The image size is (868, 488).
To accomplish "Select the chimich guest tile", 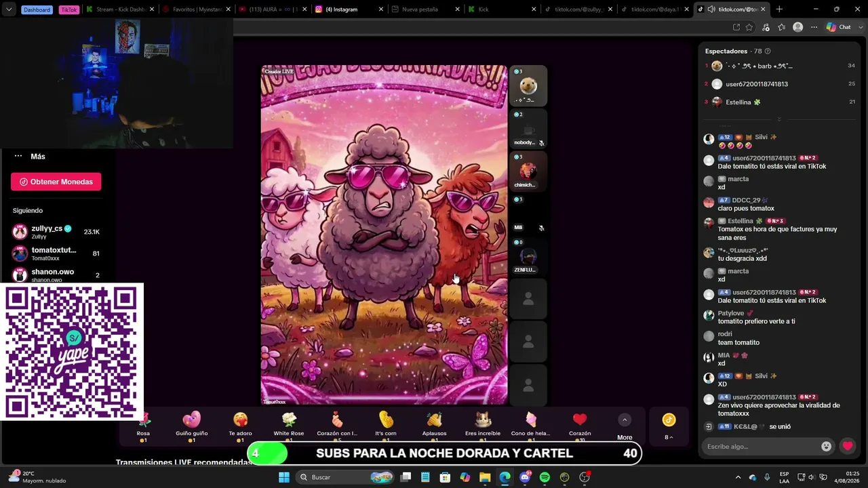I will 528,171.
